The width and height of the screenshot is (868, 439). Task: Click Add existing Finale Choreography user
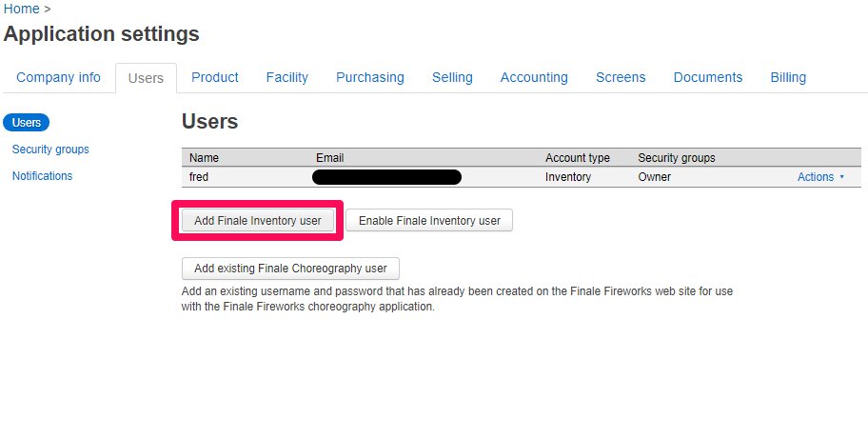tap(290, 269)
